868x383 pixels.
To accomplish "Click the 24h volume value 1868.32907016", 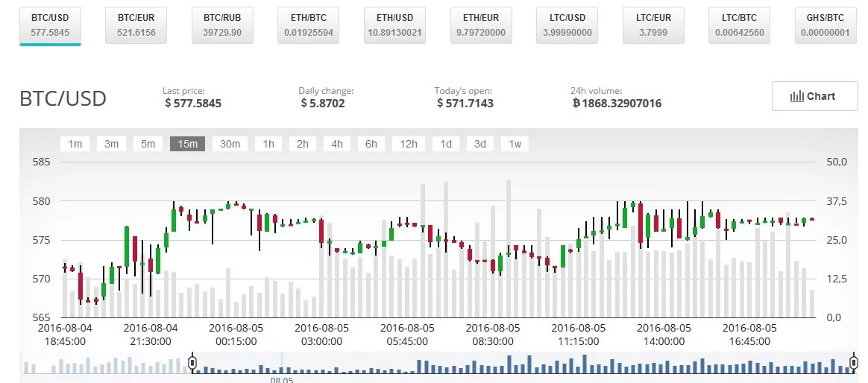I will pos(617,103).
